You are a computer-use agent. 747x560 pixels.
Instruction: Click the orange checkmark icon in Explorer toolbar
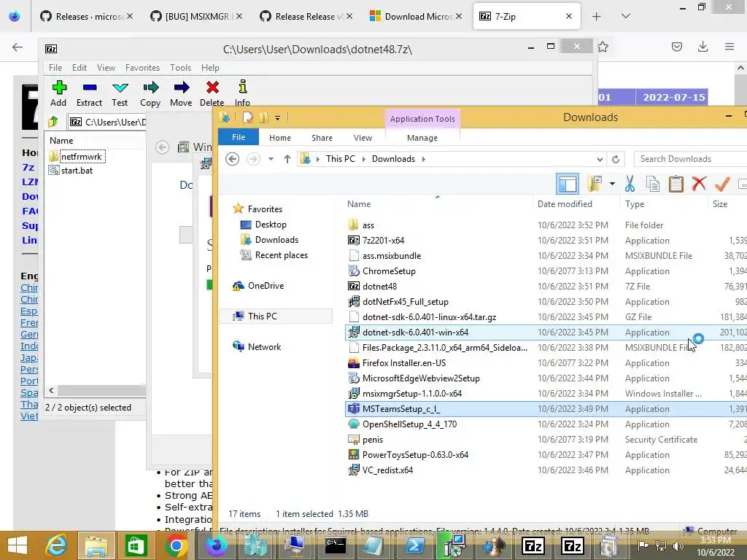pyautogui.click(x=722, y=184)
